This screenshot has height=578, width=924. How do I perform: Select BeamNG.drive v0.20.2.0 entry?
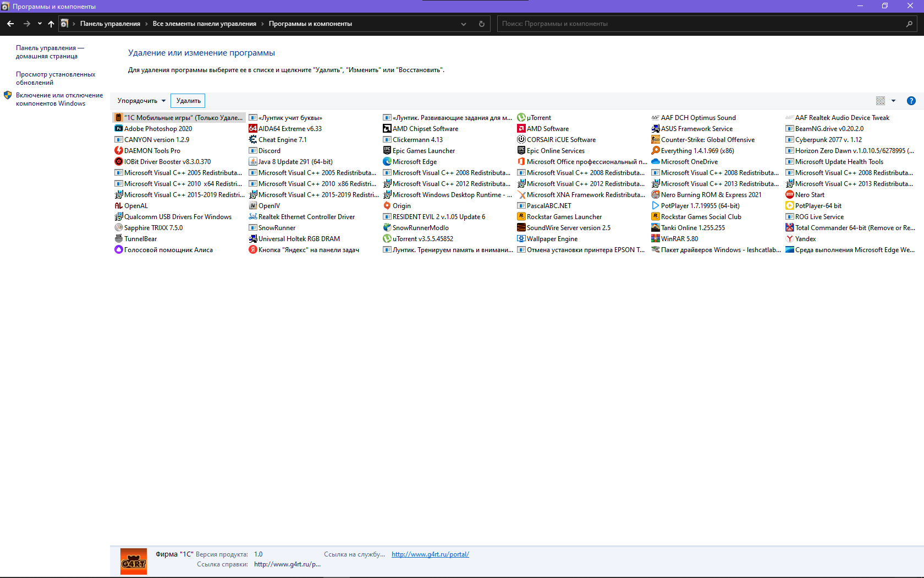[x=824, y=129]
